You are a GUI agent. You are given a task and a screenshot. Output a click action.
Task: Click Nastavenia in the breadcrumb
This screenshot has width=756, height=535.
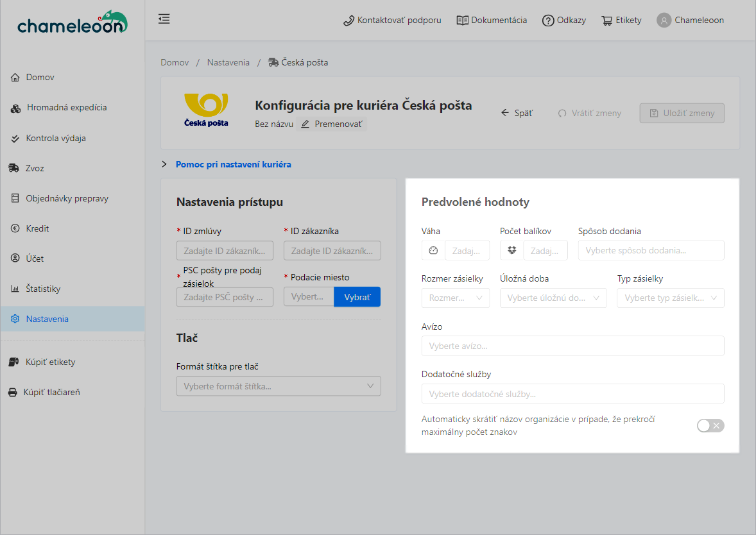[x=228, y=62]
